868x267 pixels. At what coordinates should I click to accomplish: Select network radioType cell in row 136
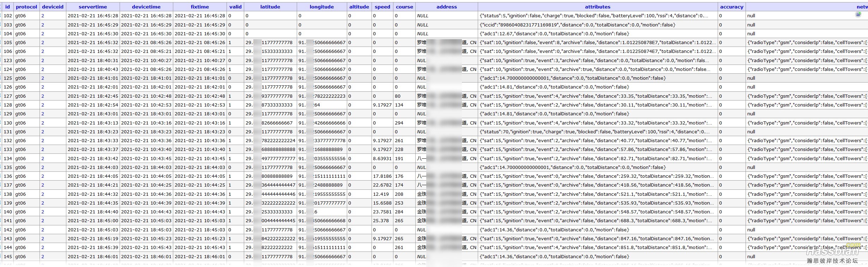click(807, 176)
